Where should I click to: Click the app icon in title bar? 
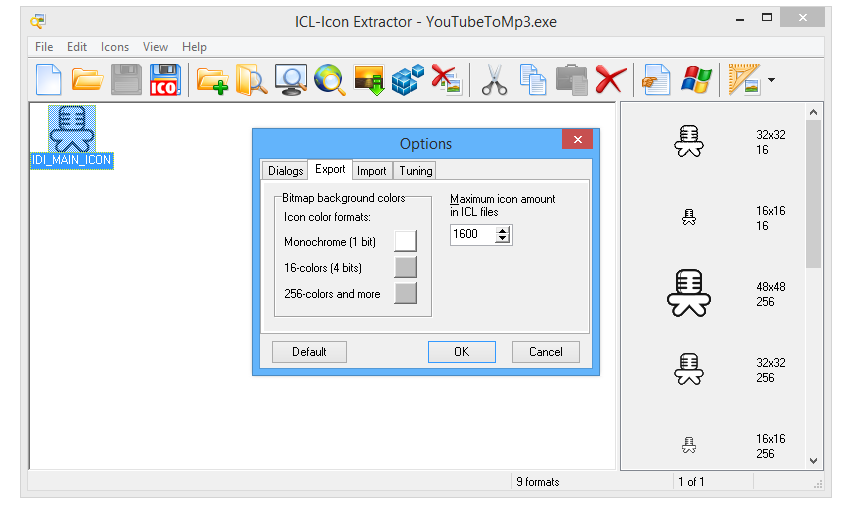point(38,21)
